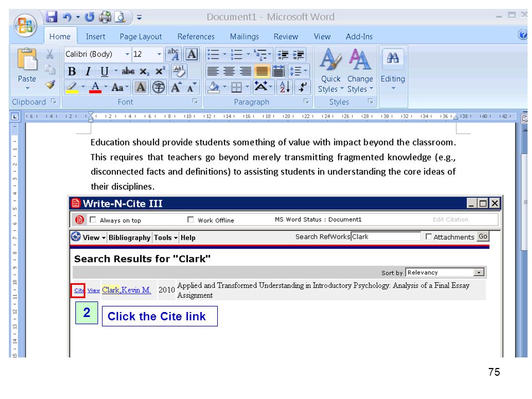Click Grow Font icon

click(x=176, y=87)
